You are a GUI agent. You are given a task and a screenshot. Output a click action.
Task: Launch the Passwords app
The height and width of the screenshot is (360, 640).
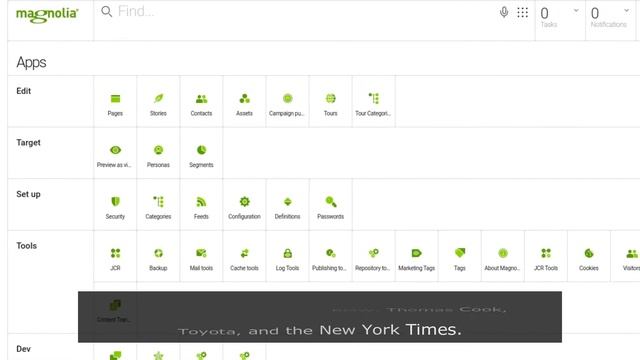tap(331, 205)
